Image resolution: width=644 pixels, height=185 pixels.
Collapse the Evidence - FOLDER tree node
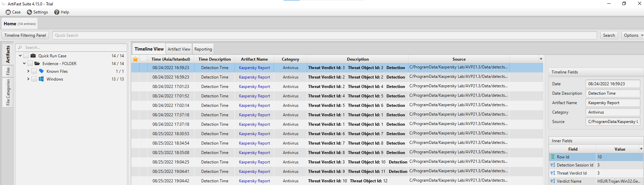coord(24,63)
